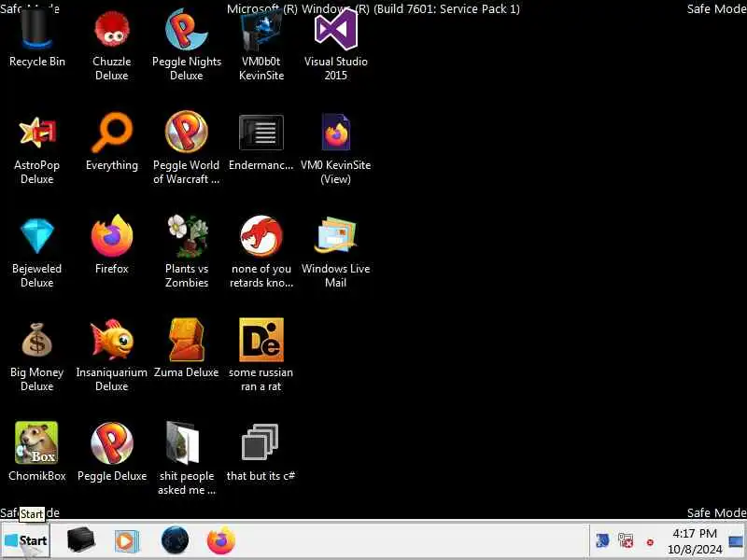Click the Start button
747x560 pixels.
[25, 541]
